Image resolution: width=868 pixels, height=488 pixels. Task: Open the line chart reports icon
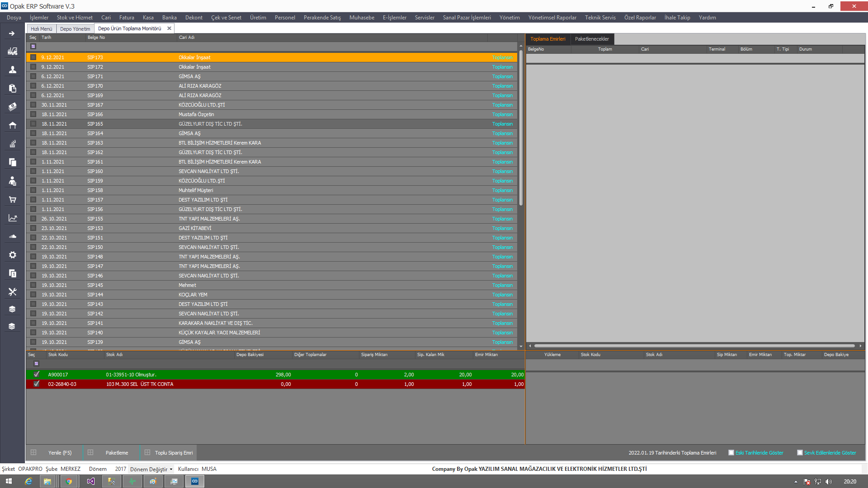point(12,218)
